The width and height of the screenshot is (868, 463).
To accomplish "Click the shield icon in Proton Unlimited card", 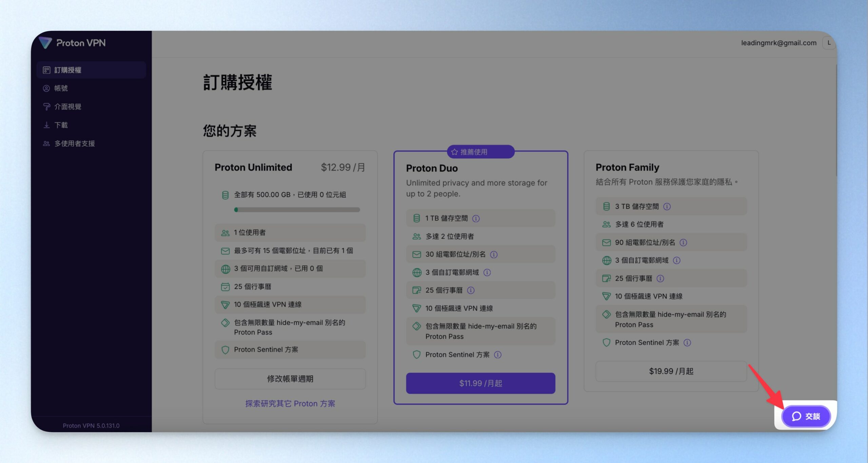I will tap(225, 350).
